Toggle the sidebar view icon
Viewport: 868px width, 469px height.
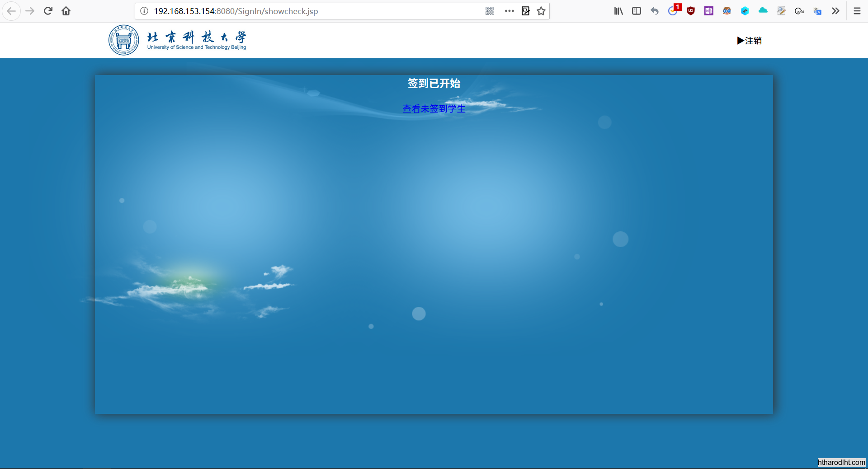637,11
